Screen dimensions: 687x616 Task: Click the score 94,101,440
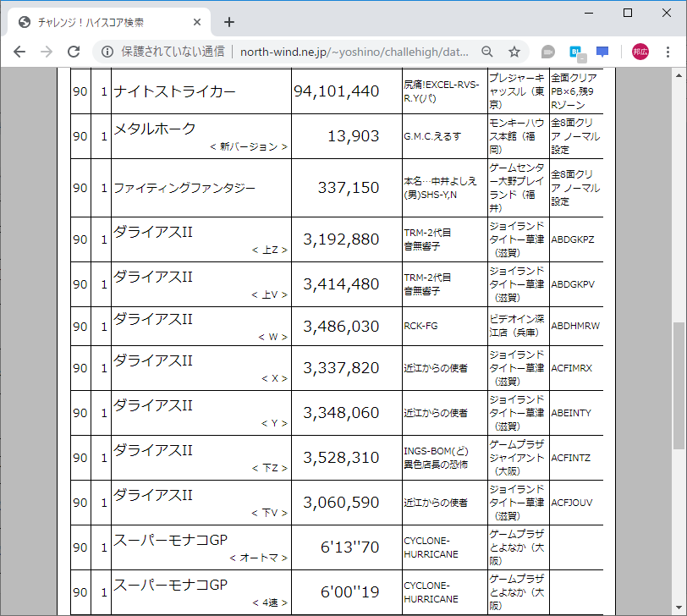point(336,91)
